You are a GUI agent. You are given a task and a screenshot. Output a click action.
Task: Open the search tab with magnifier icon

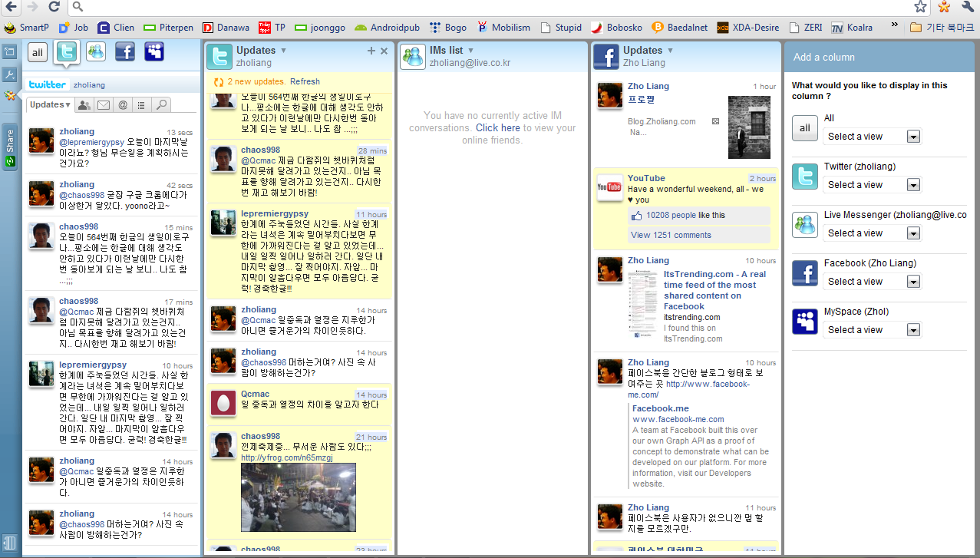(160, 105)
